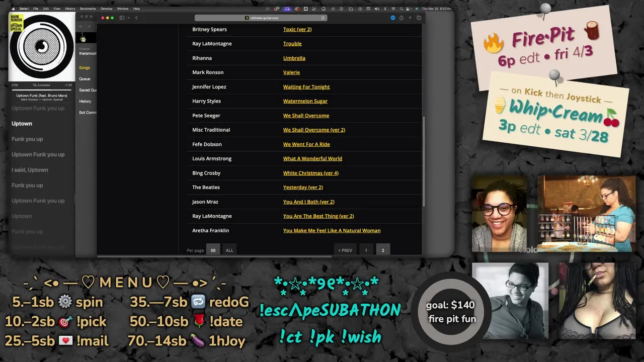Open the Help menu

pyautogui.click(x=136, y=9)
